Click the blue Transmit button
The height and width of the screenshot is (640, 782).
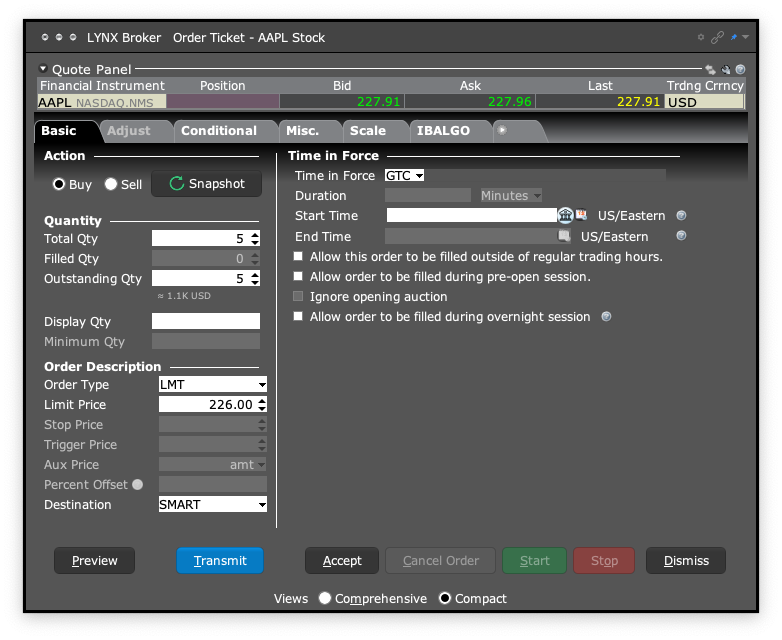click(220, 561)
